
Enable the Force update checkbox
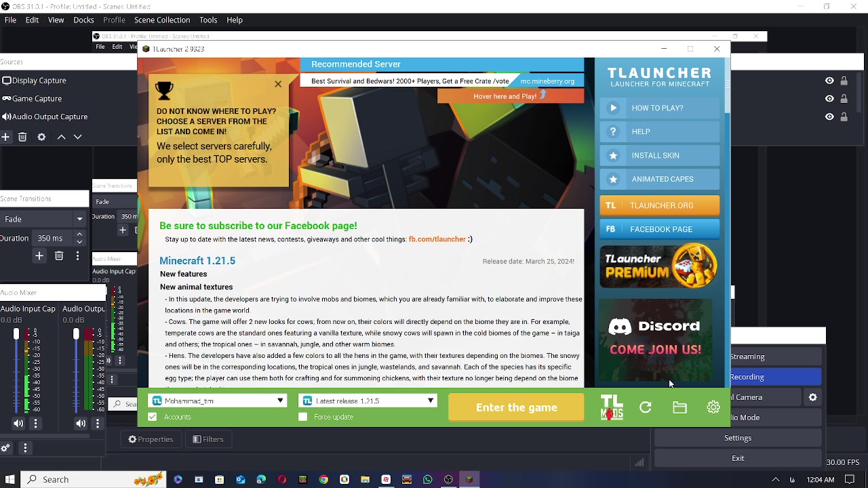[303, 417]
